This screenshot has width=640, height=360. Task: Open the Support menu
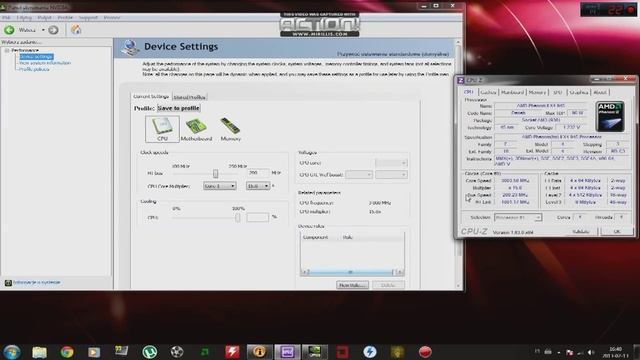pos(88,18)
